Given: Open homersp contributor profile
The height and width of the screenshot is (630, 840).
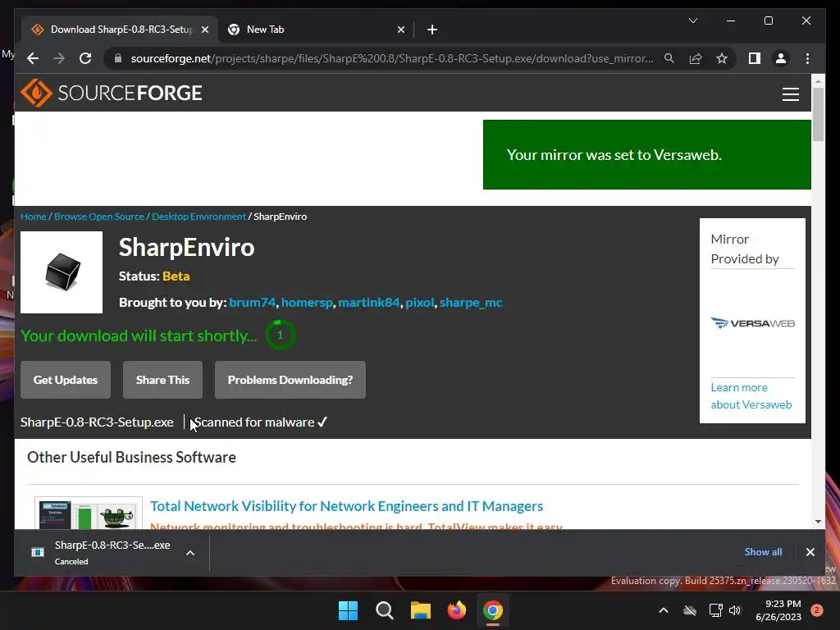Looking at the screenshot, I should 307,303.
